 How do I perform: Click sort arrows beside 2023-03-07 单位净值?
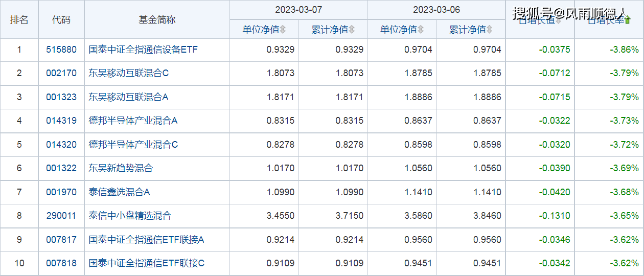click(x=283, y=30)
